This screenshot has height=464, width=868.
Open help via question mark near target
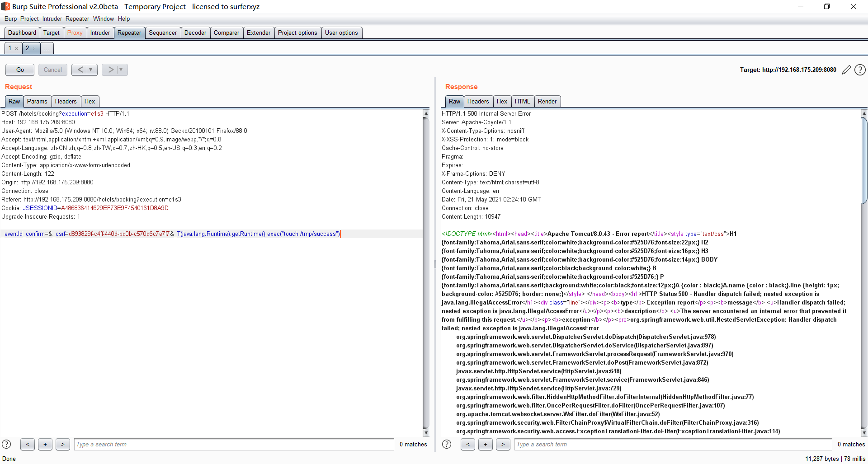(x=860, y=70)
